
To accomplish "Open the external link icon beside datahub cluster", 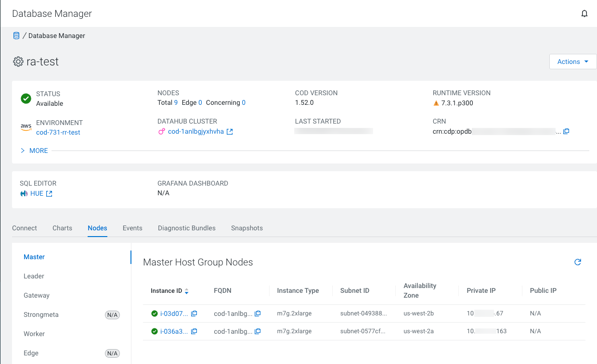I will 230,132.
